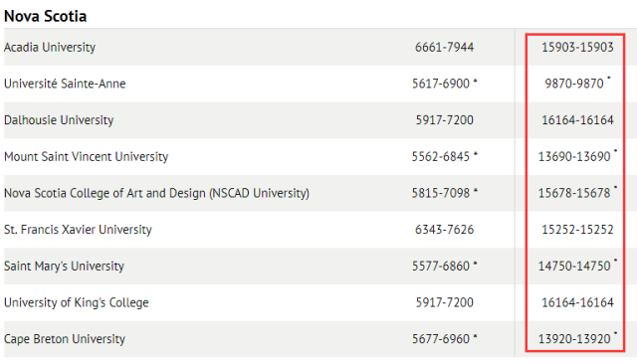Select the Acadia University row name

coord(50,47)
